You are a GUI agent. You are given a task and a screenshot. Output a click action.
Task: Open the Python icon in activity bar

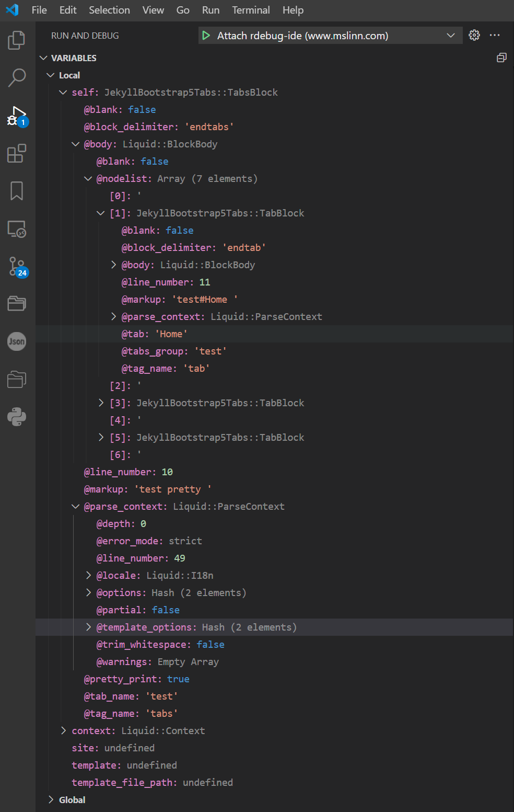pos(17,417)
